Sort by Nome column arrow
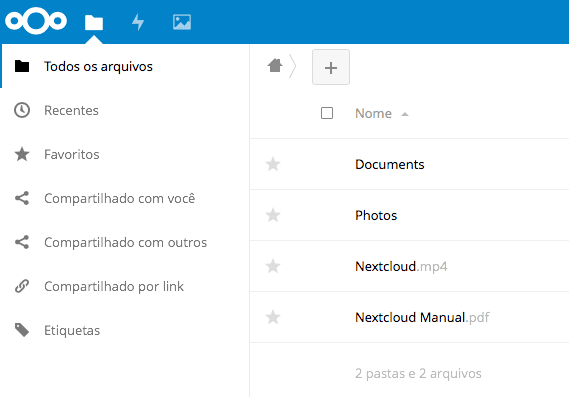 pyautogui.click(x=405, y=114)
